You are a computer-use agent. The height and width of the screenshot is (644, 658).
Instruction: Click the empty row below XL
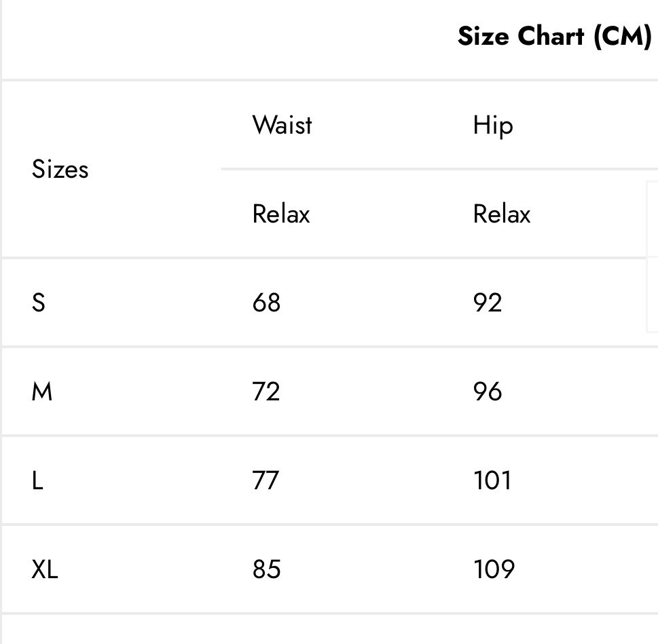click(x=330, y=630)
